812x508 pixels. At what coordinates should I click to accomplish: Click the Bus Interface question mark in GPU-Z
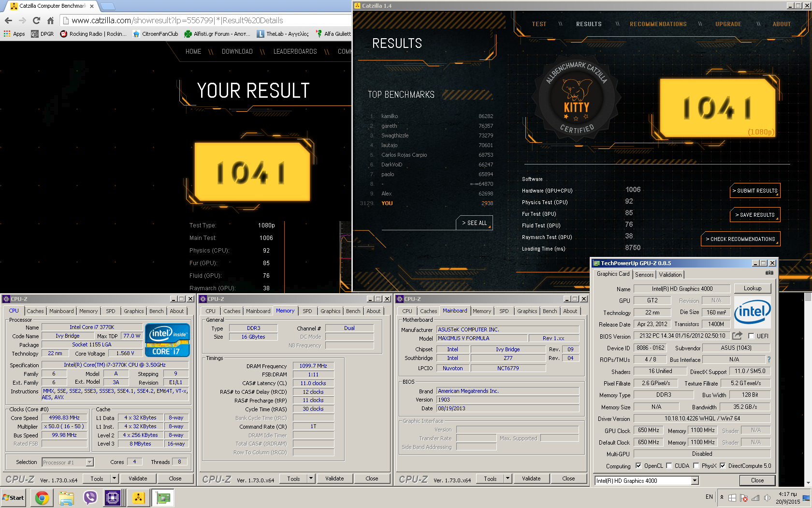coord(768,359)
